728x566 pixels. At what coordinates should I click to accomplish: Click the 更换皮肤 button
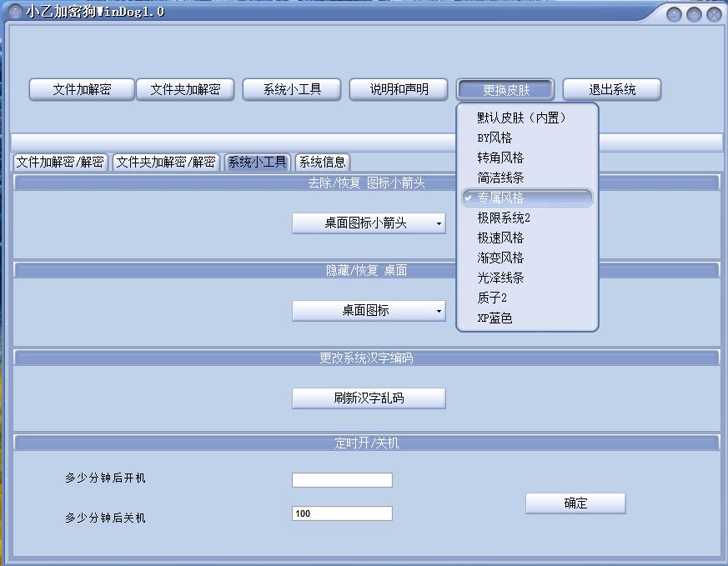click(x=505, y=89)
